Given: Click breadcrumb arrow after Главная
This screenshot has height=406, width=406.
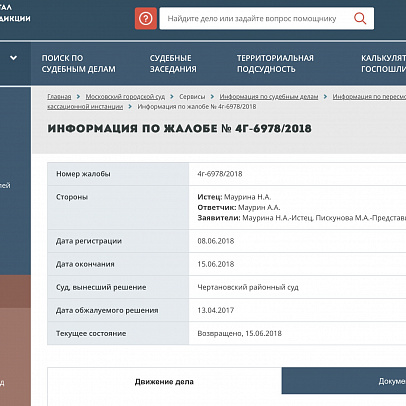Looking at the screenshot, I should click(x=78, y=97).
